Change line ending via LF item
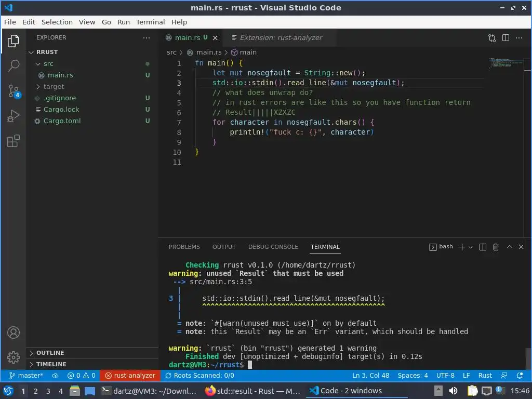The height and width of the screenshot is (399, 532). (467, 376)
